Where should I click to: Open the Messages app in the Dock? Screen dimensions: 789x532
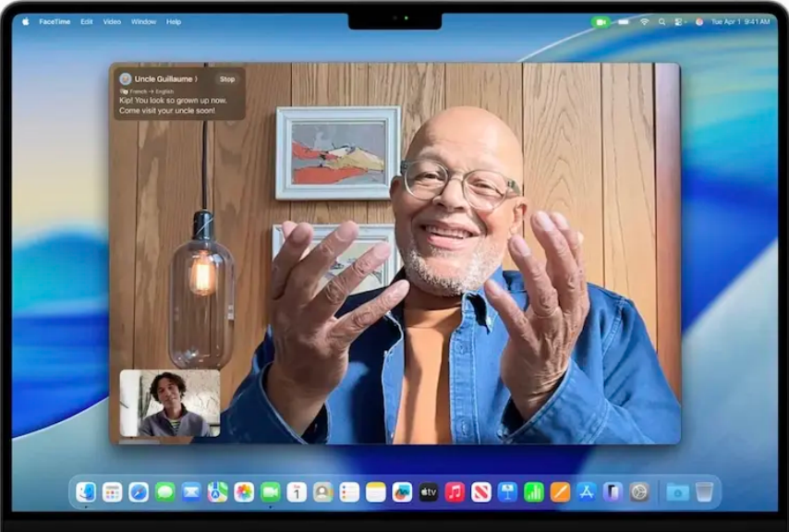pos(165,491)
